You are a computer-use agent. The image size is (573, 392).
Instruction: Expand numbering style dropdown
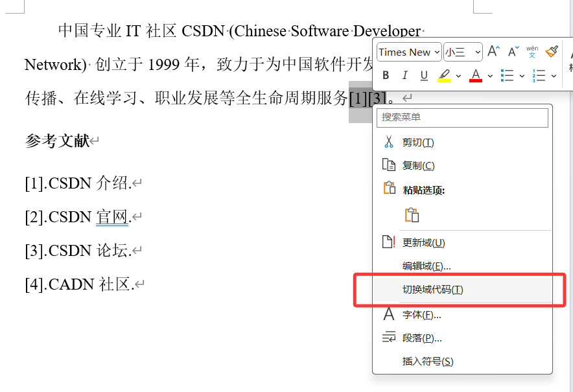click(x=554, y=76)
